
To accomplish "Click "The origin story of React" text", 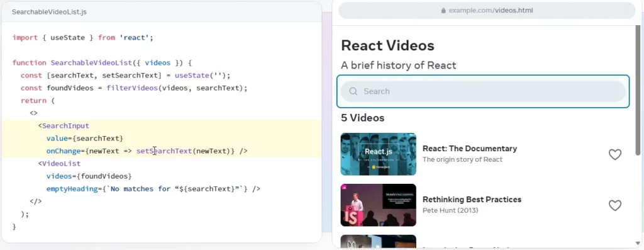I will (x=462, y=159).
